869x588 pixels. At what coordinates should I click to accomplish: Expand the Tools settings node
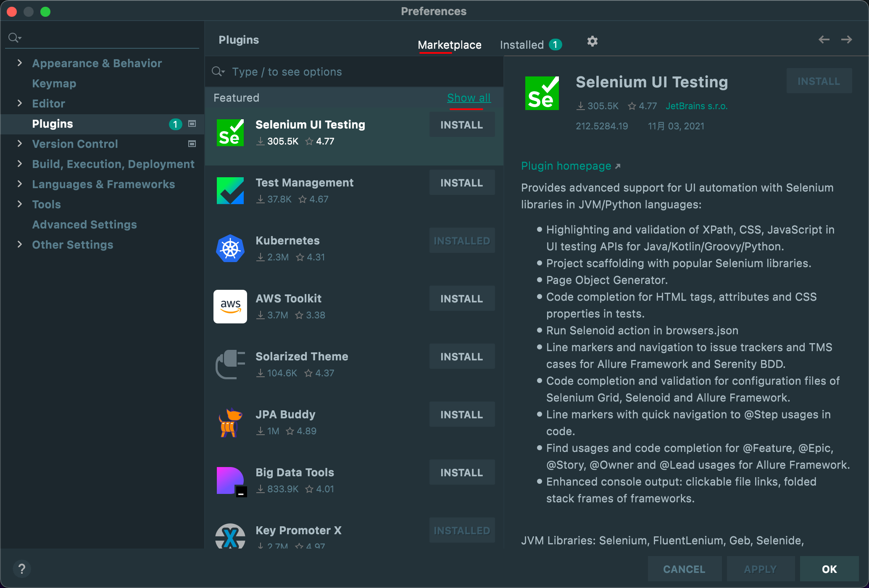pyautogui.click(x=19, y=204)
